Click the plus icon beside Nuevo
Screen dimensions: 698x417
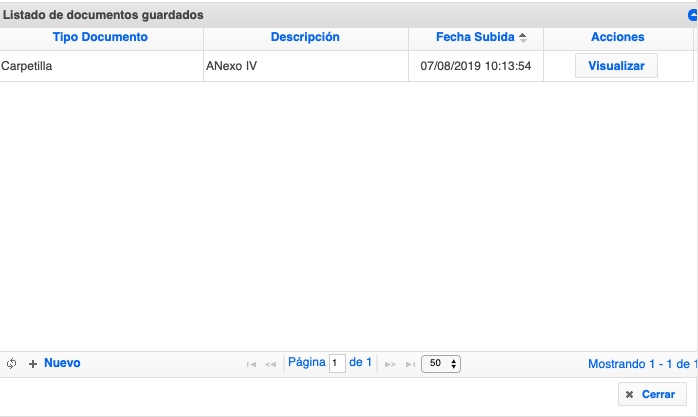[x=33, y=364]
